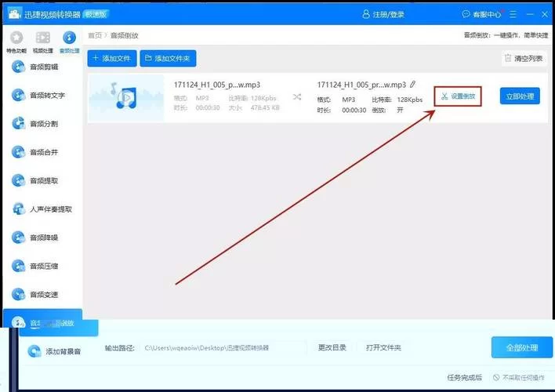This screenshot has height=392, width=555.
Task: Minimize the converter window
Action: 530,14
